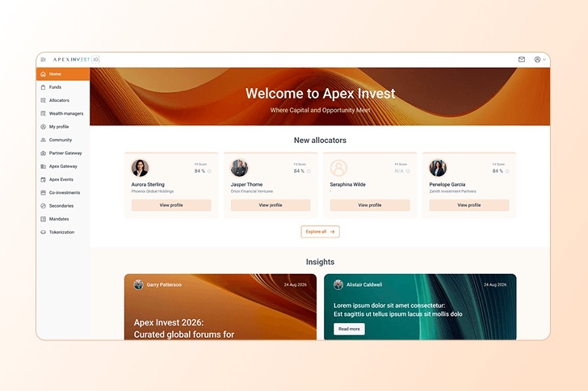Click Penelope Garcia's profile photo
This screenshot has width=588, height=391.
coord(438,168)
